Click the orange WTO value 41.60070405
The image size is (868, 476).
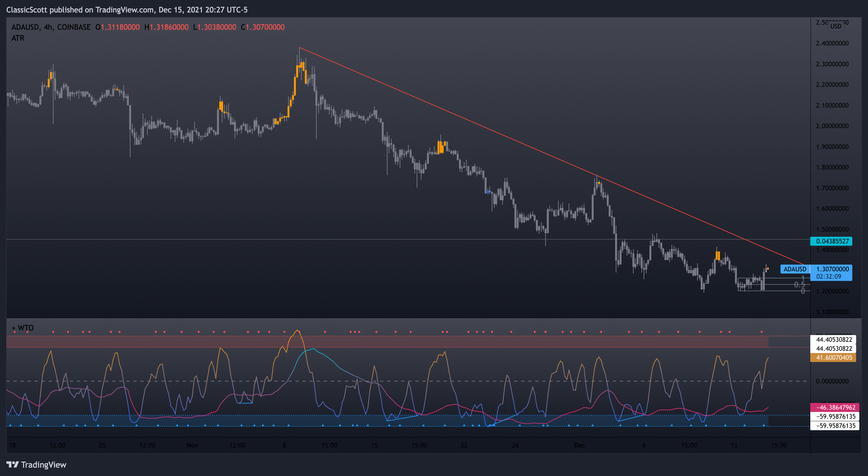pos(833,357)
